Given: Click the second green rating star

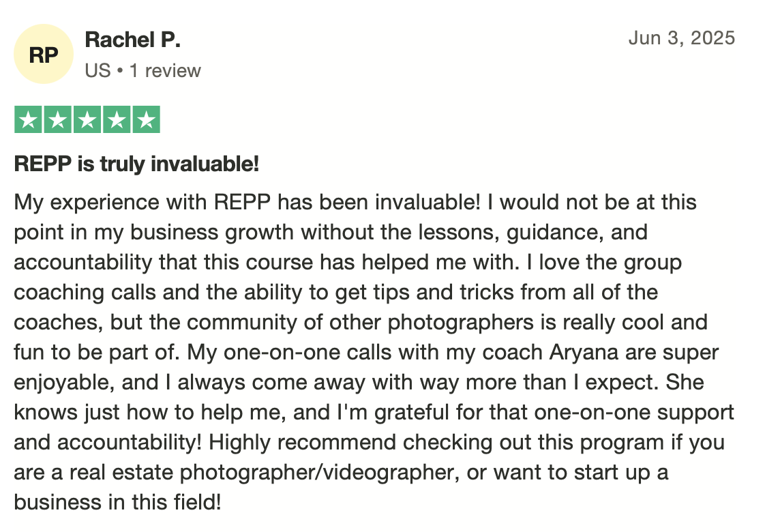Looking at the screenshot, I should coord(57,119).
